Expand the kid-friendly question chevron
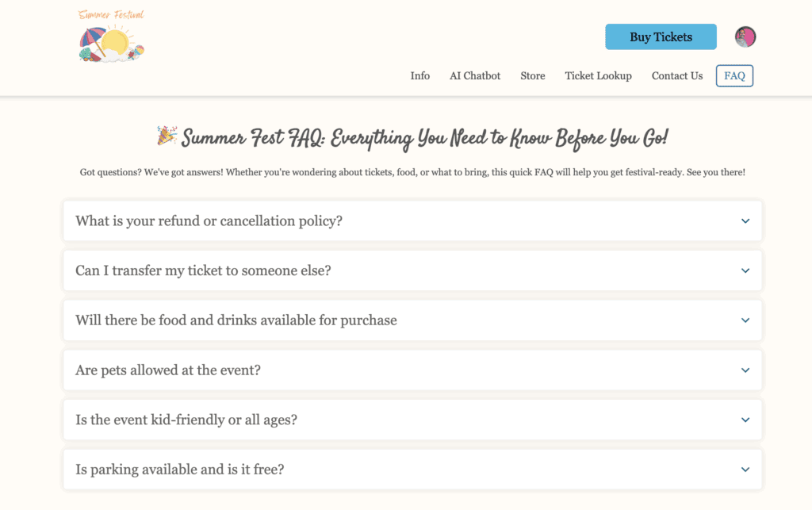The image size is (812, 510). [x=745, y=420]
